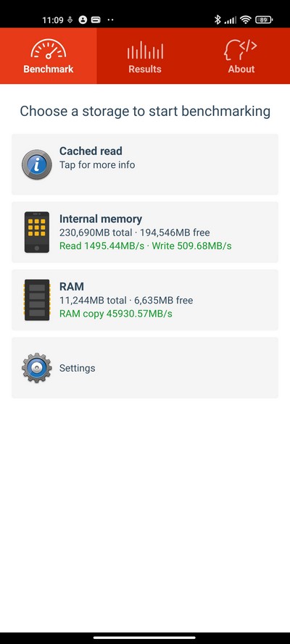
Task: Tap the RAM chip icon
Action: pyautogui.click(x=37, y=300)
